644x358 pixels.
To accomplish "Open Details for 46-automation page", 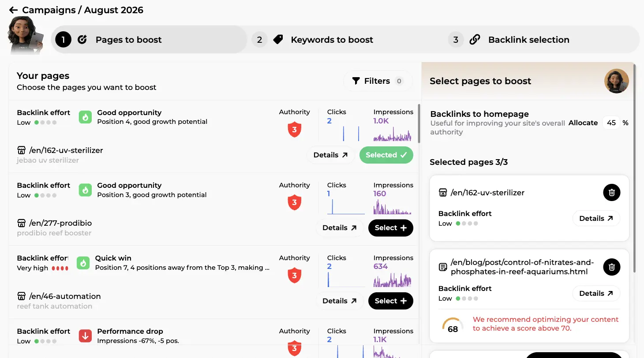I will click(x=340, y=301).
